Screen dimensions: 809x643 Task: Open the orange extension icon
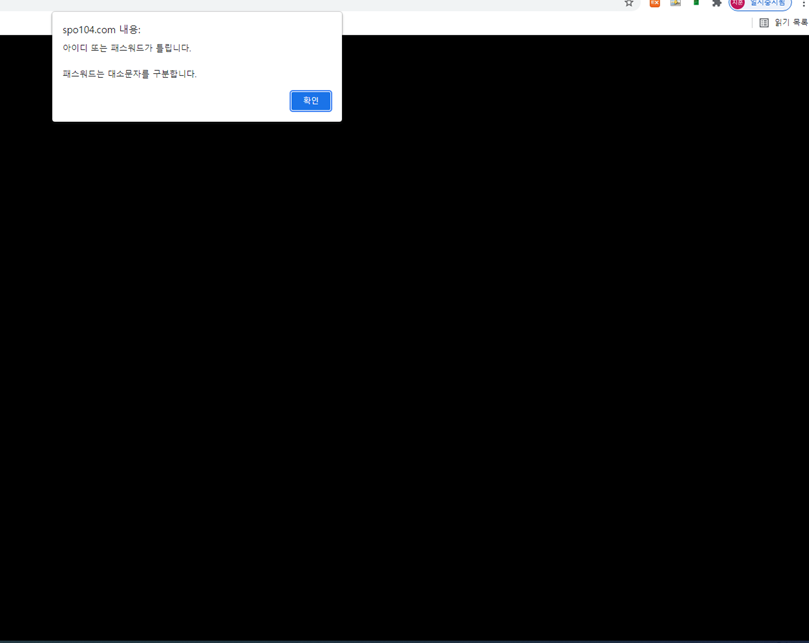click(655, 3)
